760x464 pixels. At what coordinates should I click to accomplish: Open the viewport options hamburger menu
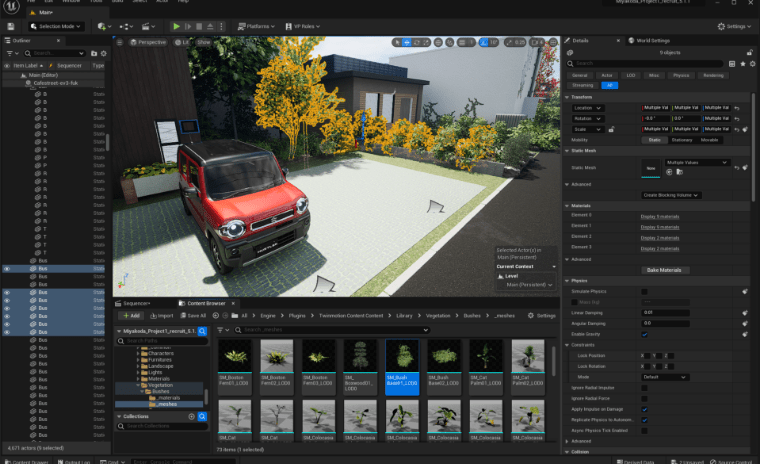[x=120, y=42]
